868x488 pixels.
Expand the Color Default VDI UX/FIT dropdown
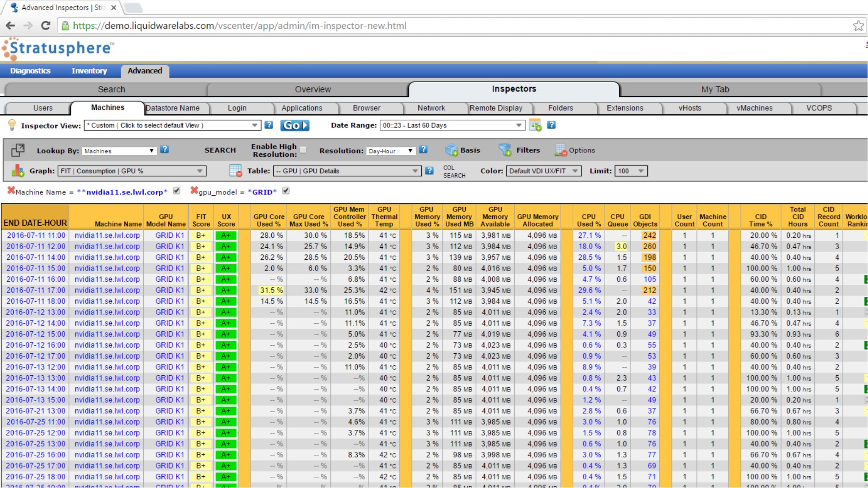click(543, 171)
